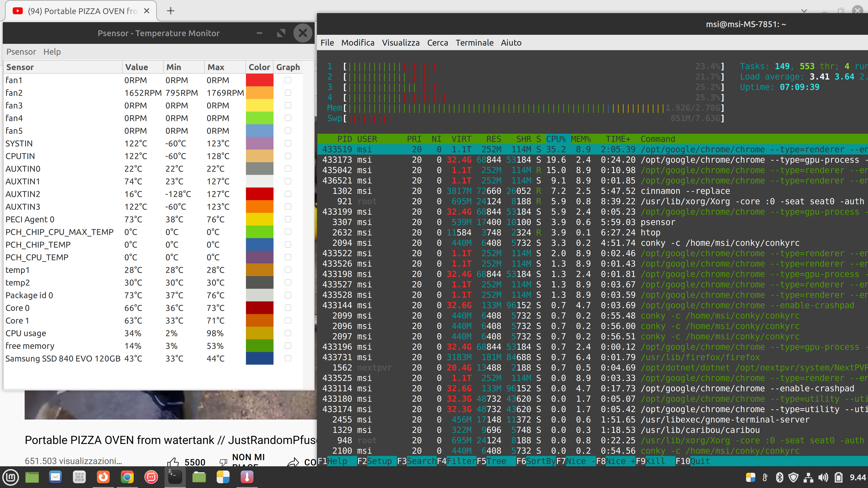This screenshot has height=488, width=868.
Task: Open the volume control tray icon
Action: pyautogui.click(x=823, y=477)
